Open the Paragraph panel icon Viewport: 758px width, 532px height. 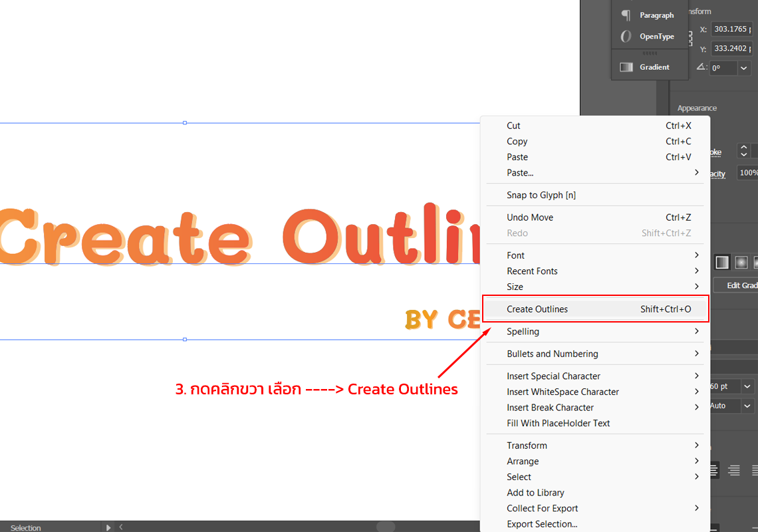(x=626, y=15)
